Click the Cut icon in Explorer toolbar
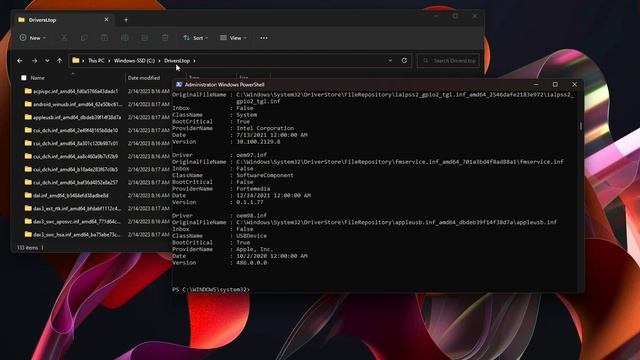 tap(64, 38)
